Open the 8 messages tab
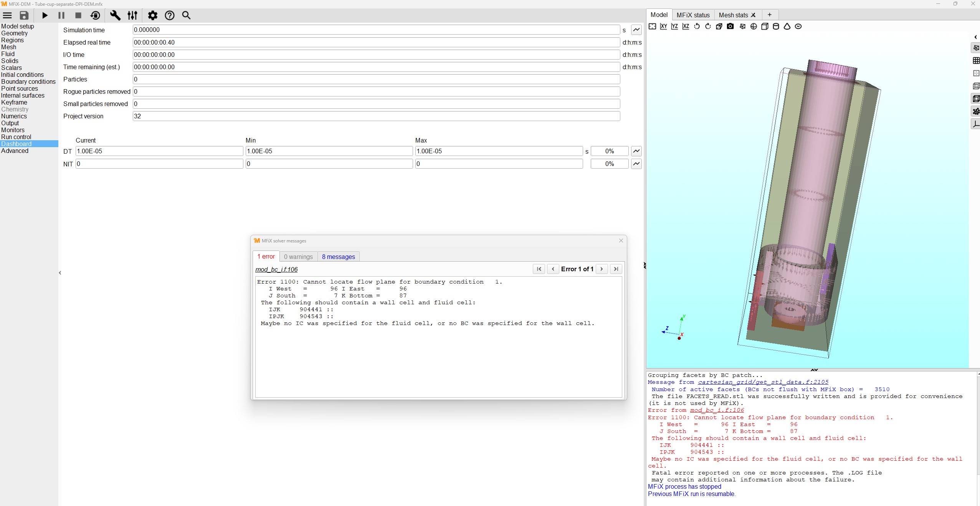 click(338, 257)
